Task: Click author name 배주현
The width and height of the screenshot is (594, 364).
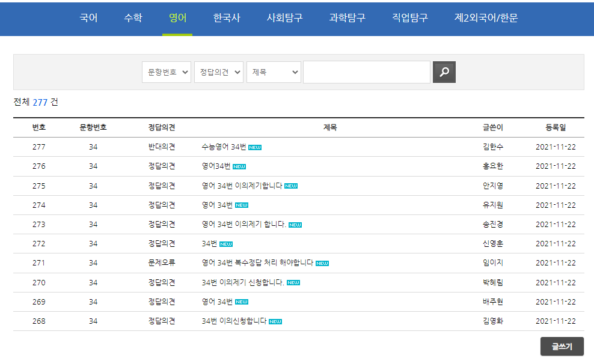Action: point(493,302)
